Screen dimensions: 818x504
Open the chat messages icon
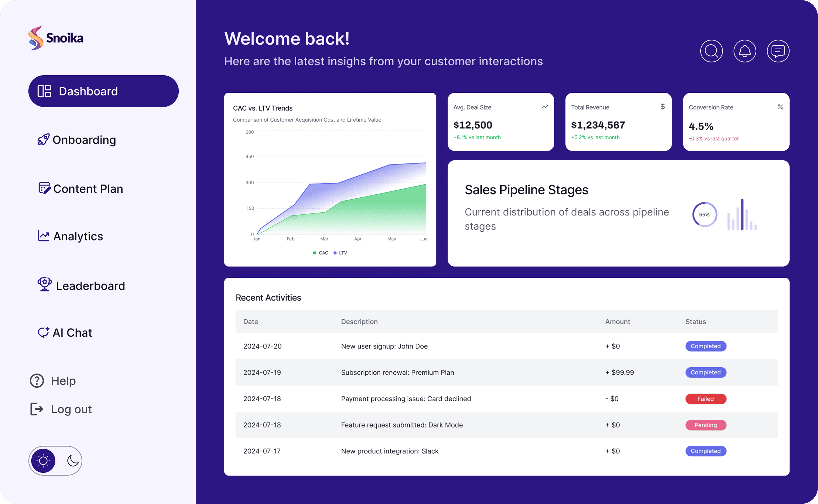778,51
